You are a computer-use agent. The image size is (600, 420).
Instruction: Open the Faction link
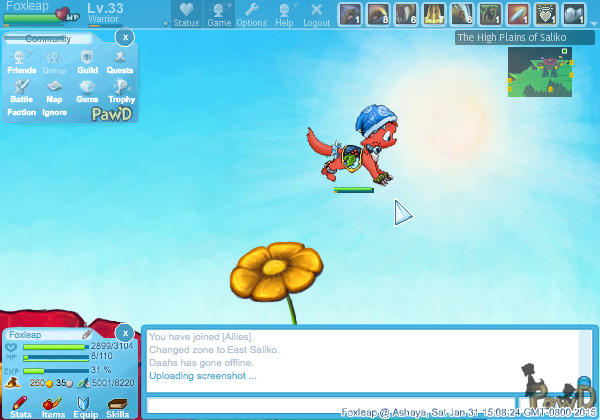click(21, 112)
